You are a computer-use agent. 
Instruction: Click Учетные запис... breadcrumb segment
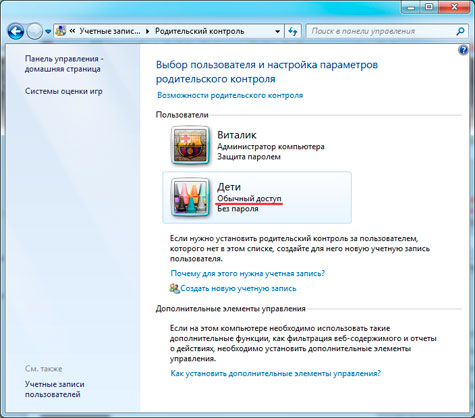[110, 31]
